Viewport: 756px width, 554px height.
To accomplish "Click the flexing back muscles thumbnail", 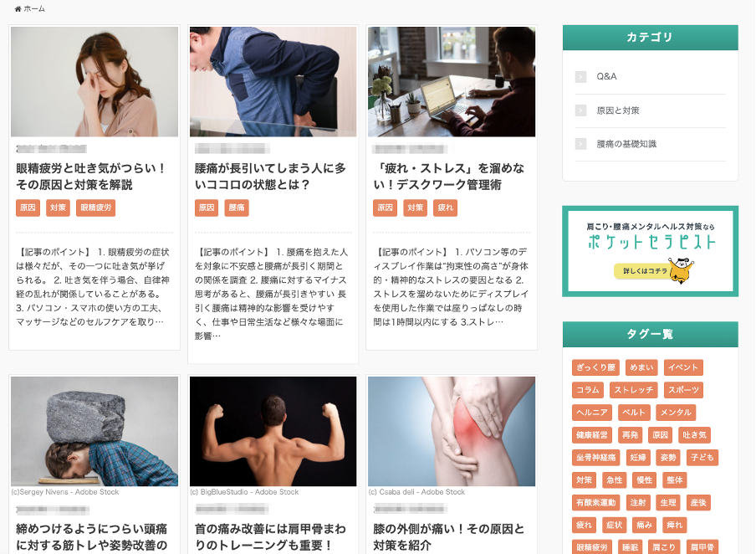I will (x=273, y=432).
